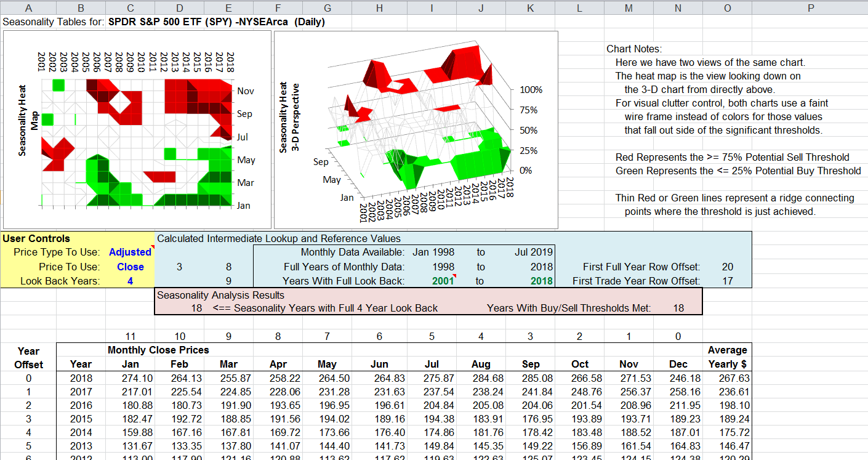Select the 'Adjusted' Price Type cell
The width and height of the screenshot is (868, 460).
pyautogui.click(x=130, y=252)
